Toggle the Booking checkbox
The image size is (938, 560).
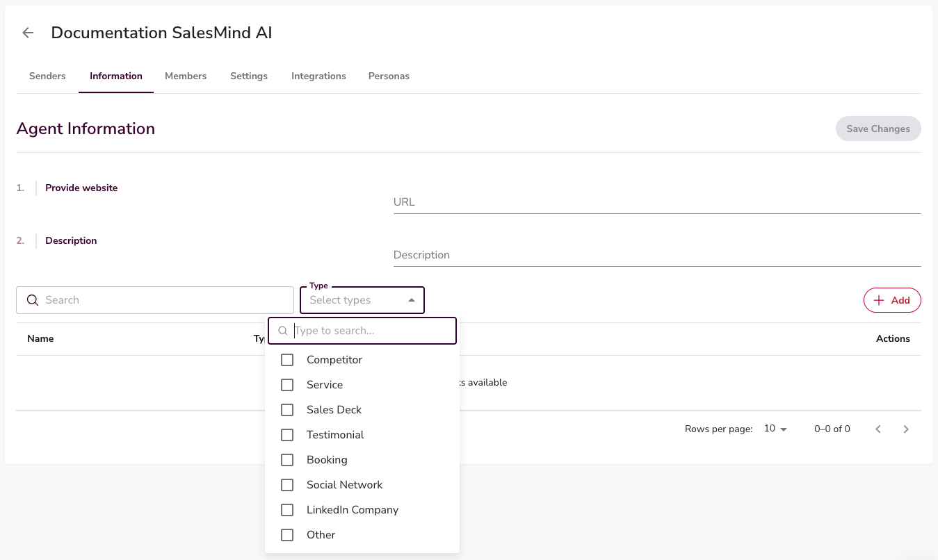tap(287, 460)
